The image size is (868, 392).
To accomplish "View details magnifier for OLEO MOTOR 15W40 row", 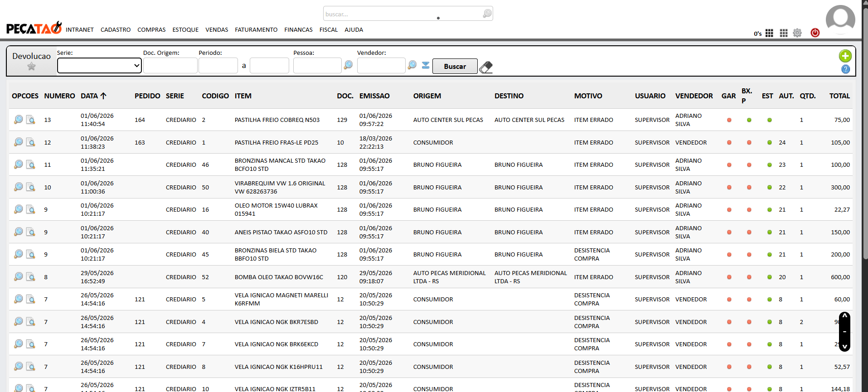I will point(19,209).
